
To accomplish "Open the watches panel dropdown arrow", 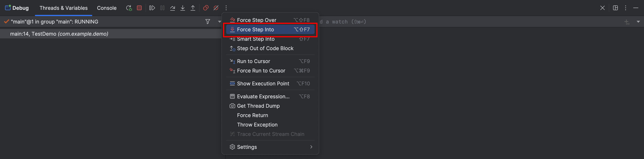I will [x=638, y=22].
